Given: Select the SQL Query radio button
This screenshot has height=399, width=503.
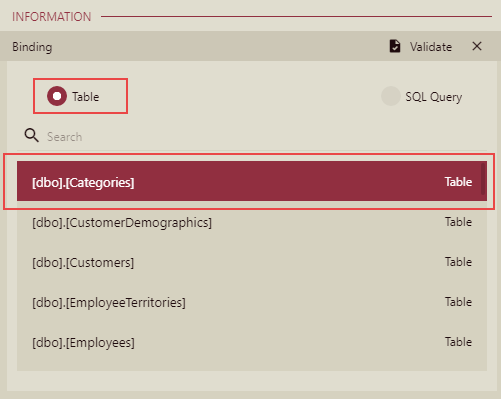Looking at the screenshot, I should (x=391, y=96).
